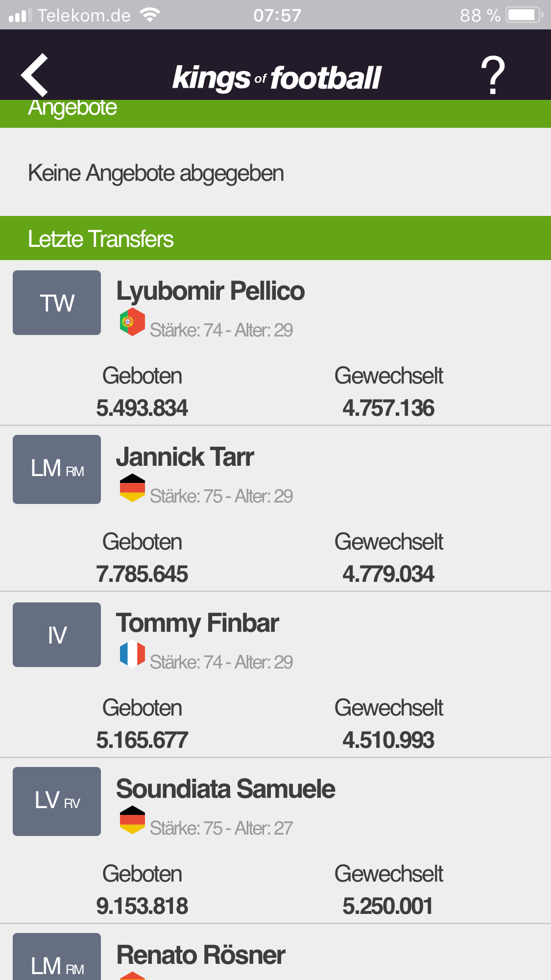Open help via question mark icon

(493, 75)
